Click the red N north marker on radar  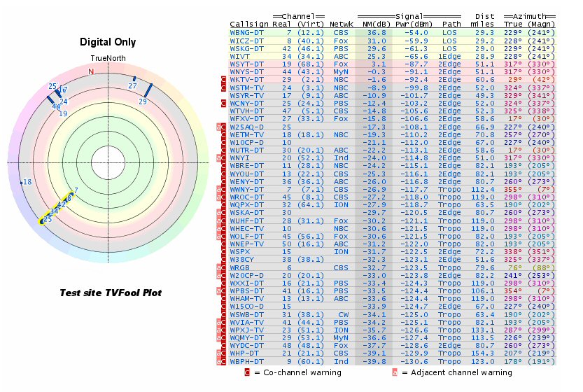pyautogui.click(x=91, y=71)
